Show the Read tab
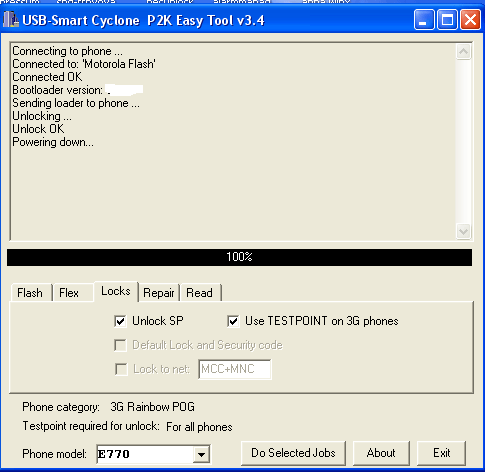 coord(200,293)
